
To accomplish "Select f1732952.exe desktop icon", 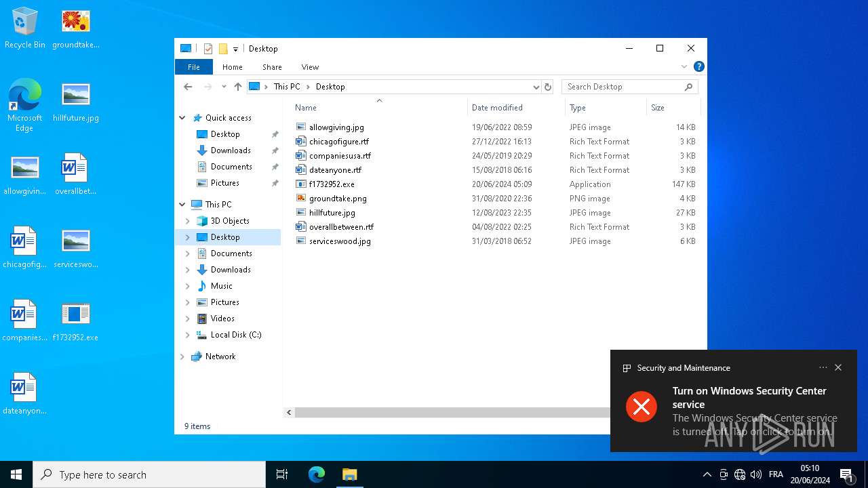I will [75, 321].
